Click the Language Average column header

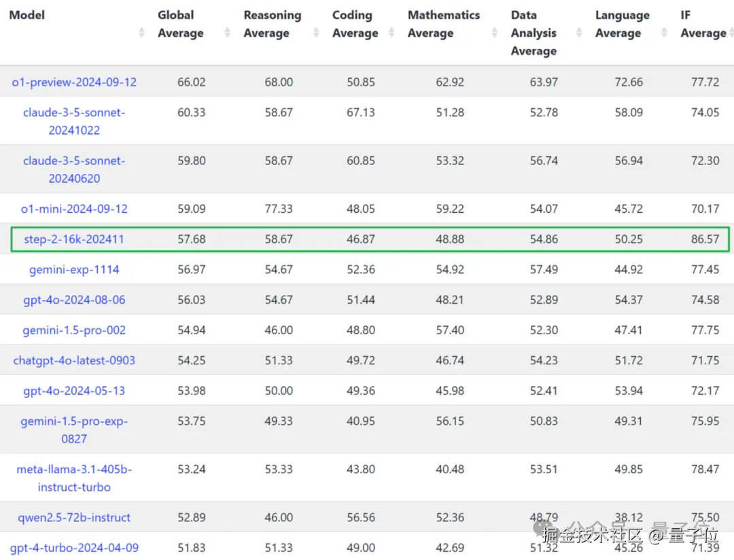[x=622, y=24]
